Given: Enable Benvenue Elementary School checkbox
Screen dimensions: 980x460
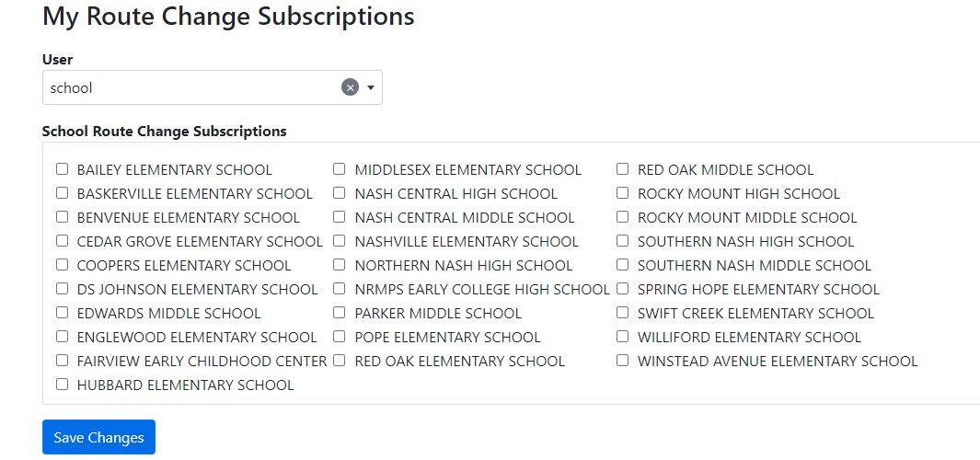Looking at the screenshot, I should tap(63, 217).
